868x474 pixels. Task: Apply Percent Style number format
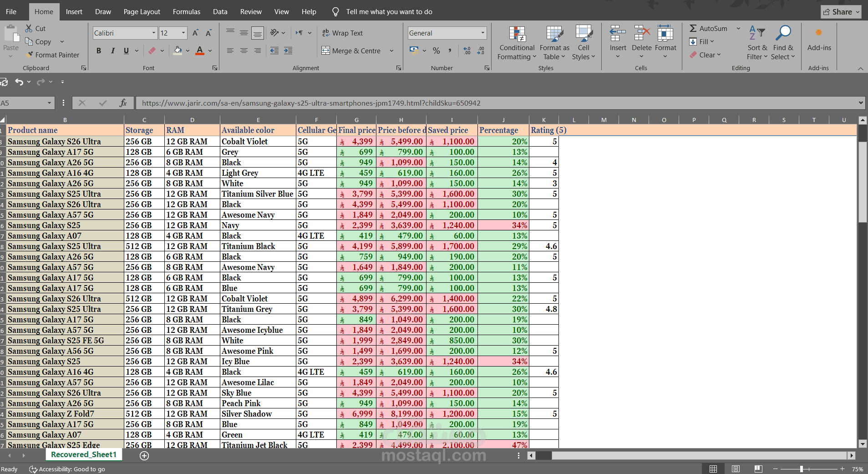436,51
